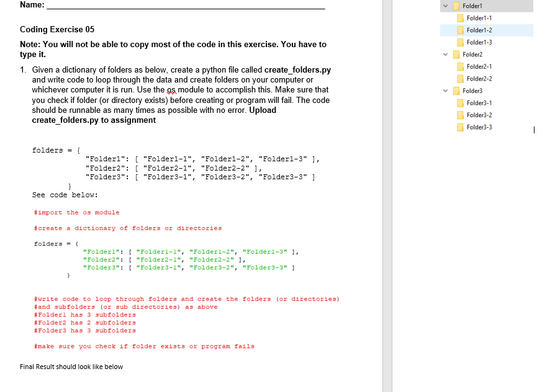Viewport: 555px width, 392px height.
Task: Click the folder icon beside Folder3
Action: tap(458, 91)
